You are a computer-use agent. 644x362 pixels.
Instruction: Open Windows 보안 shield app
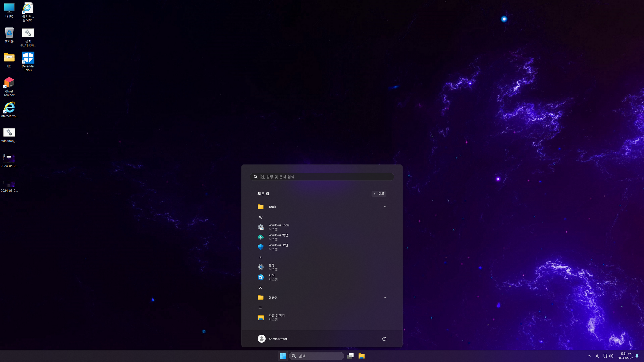point(278,247)
